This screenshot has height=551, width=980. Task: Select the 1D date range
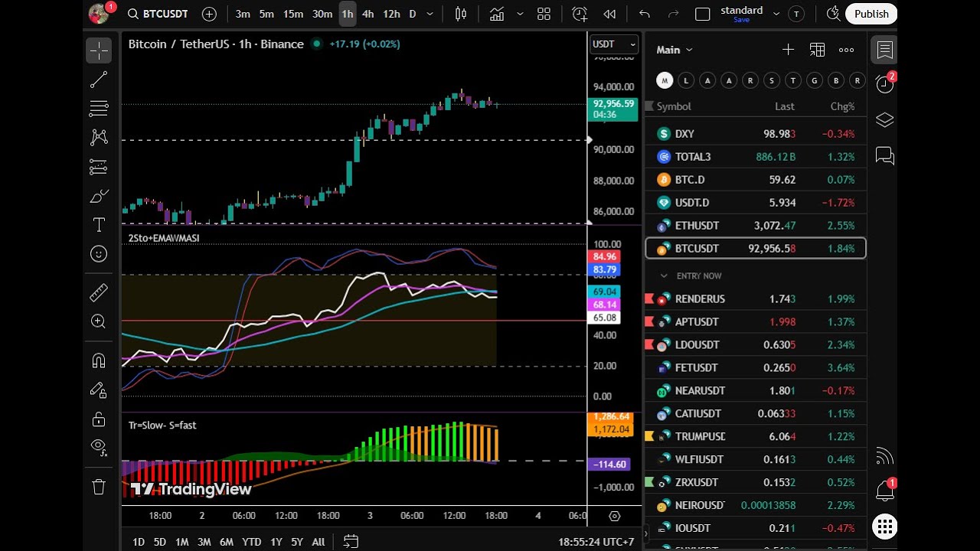click(x=139, y=542)
